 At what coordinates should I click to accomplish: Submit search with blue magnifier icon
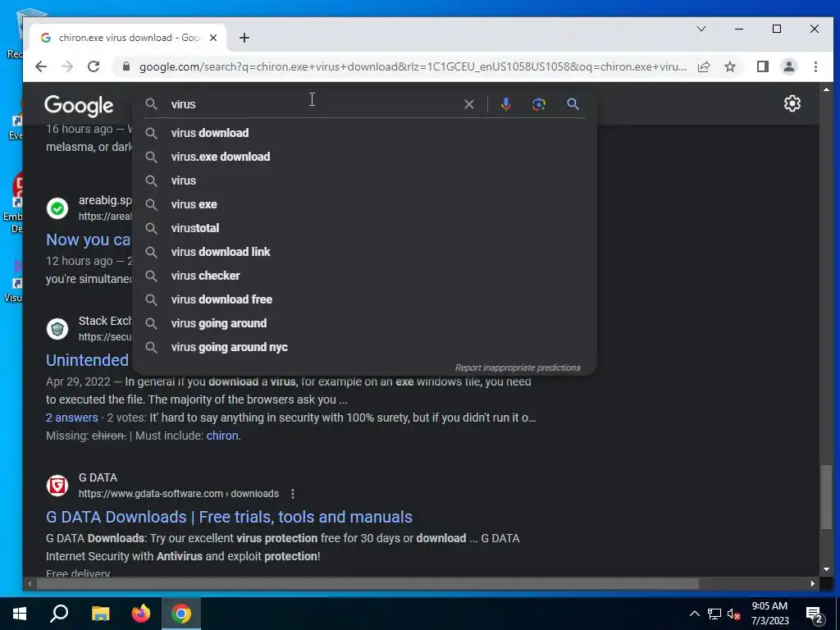(x=573, y=104)
